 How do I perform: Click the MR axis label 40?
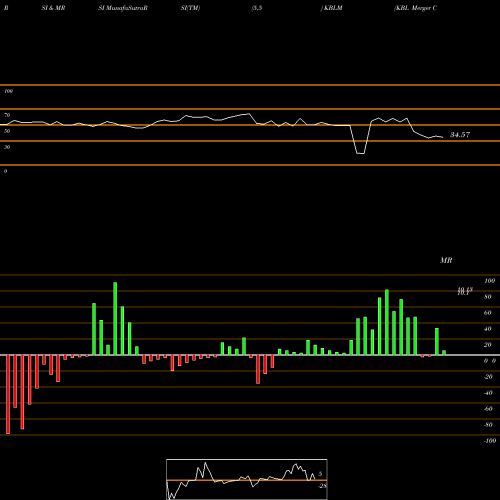[x=488, y=329]
